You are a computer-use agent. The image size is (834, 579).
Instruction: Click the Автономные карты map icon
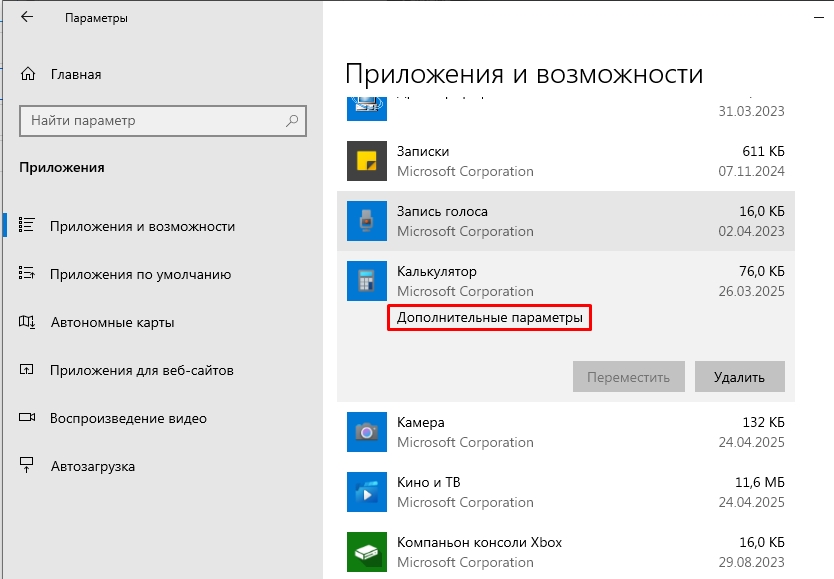[x=27, y=322]
